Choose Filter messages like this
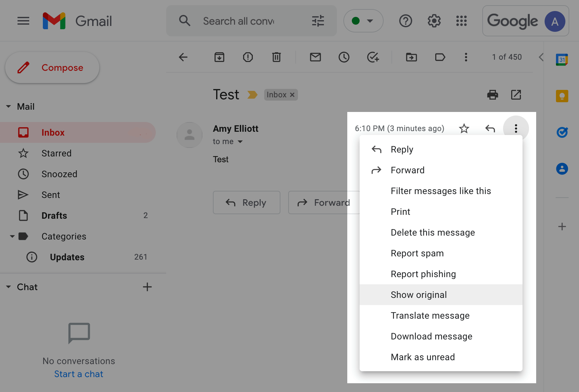Screen dimensions: 579x392 click(x=441, y=191)
